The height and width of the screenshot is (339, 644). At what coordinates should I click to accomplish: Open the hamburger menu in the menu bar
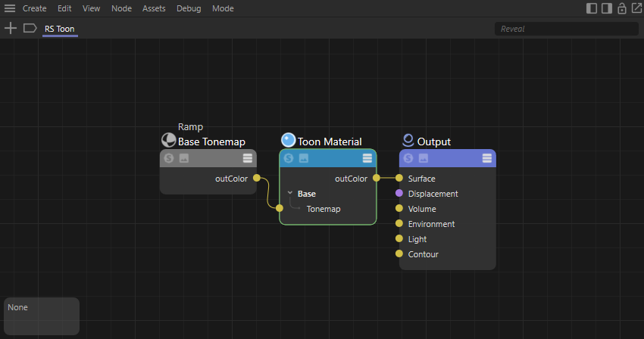pyautogui.click(x=10, y=8)
